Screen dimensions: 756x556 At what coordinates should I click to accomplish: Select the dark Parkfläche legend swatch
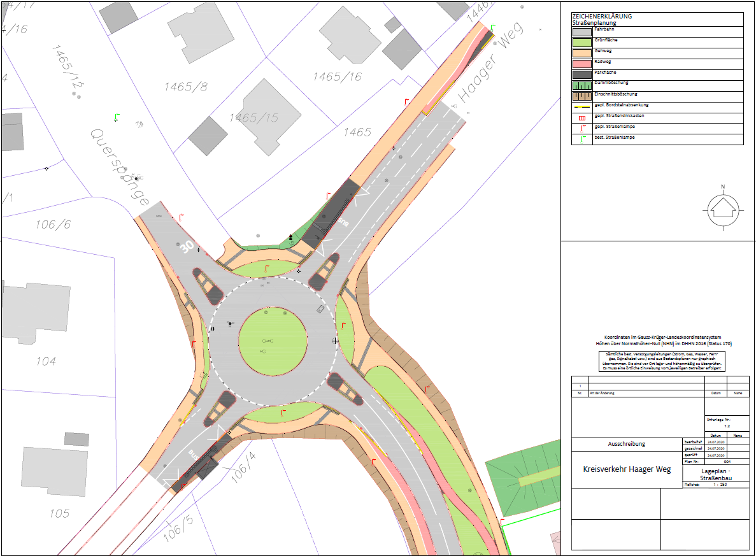[x=581, y=75]
